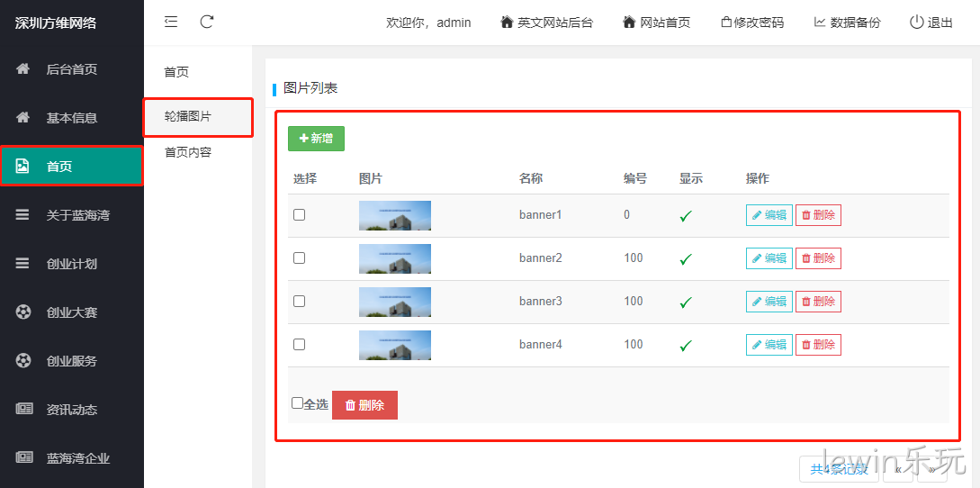Viewport: 980px width, 488px height.
Task: Edit banner3 with its 编辑 button
Action: pos(769,302)
